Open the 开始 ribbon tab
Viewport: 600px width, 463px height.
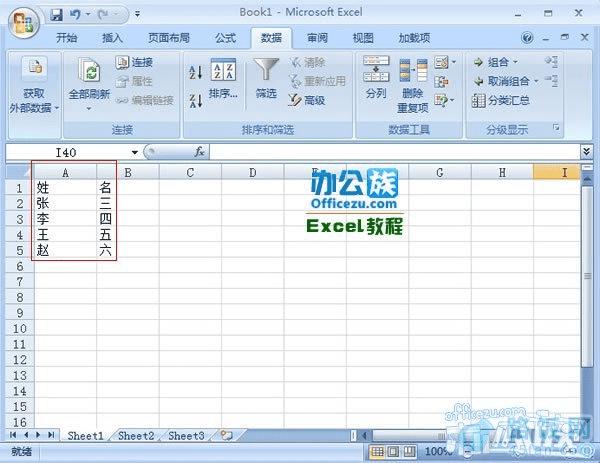point(67,38)
